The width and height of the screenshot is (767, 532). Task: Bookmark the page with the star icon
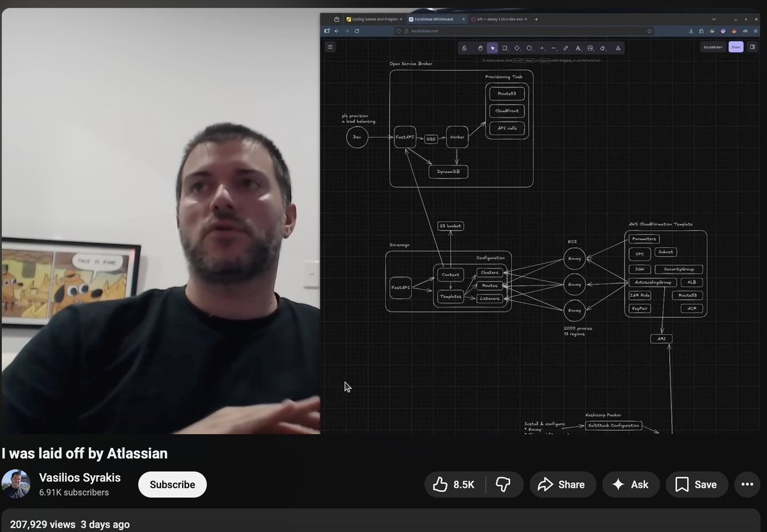(649, 31)
